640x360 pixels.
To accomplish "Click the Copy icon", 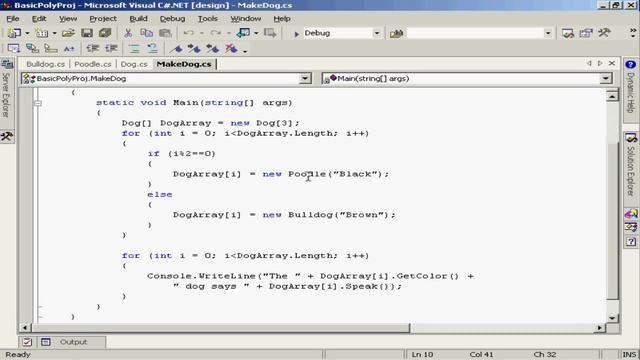I will [x=146, y=33].
